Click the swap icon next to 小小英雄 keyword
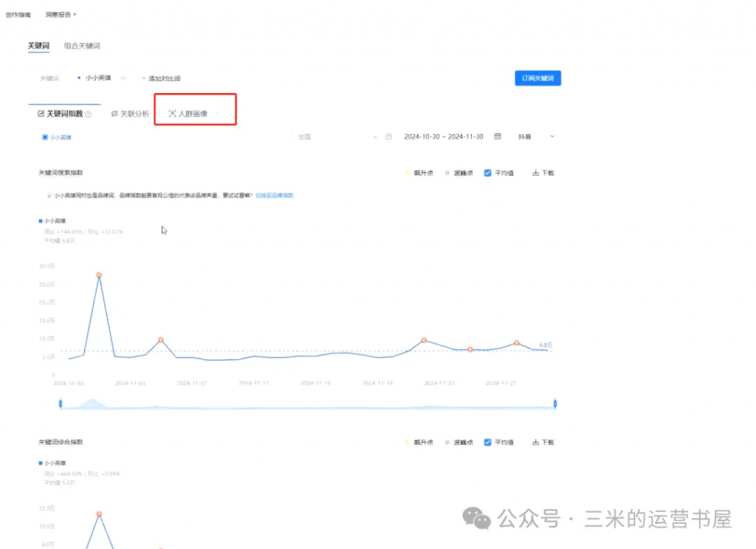 click(124, 78)
